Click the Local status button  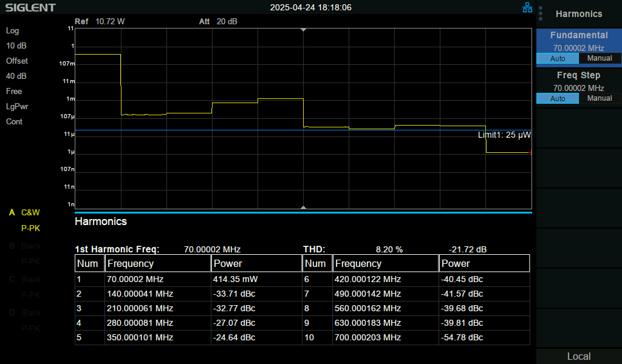[x=579, y=356]
